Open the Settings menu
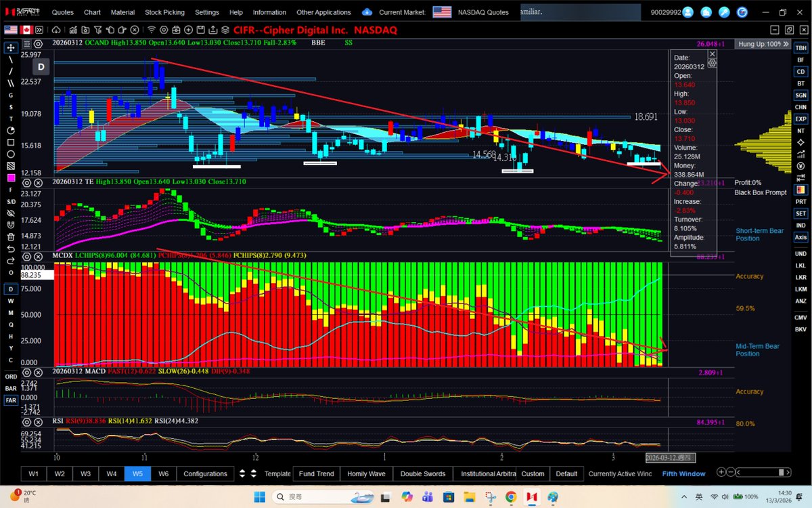The width and height of the screenshot is (812, 508). click(x=207, y=12)
